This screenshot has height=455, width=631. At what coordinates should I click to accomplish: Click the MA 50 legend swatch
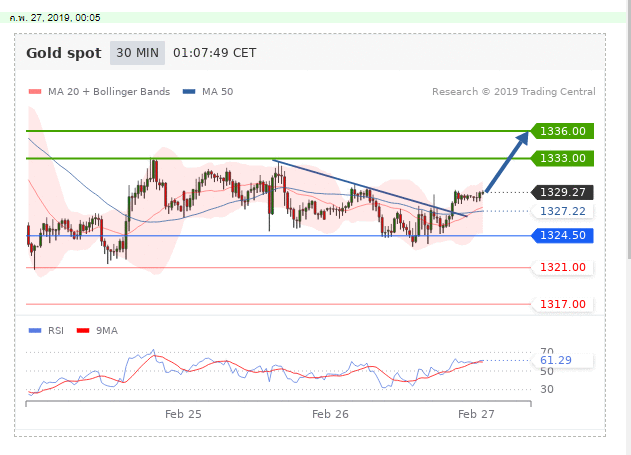pos(189,92)
